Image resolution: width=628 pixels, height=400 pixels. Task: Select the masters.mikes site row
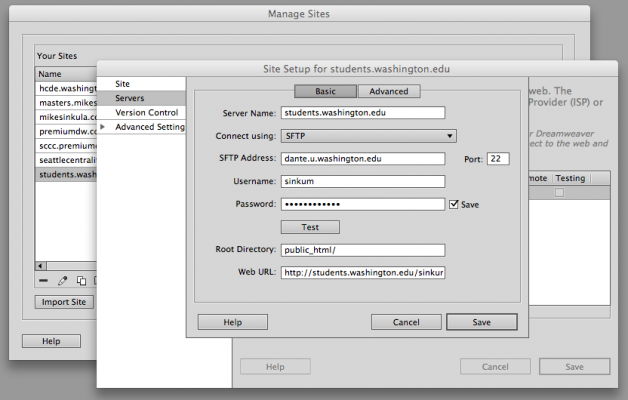point(66,103)
